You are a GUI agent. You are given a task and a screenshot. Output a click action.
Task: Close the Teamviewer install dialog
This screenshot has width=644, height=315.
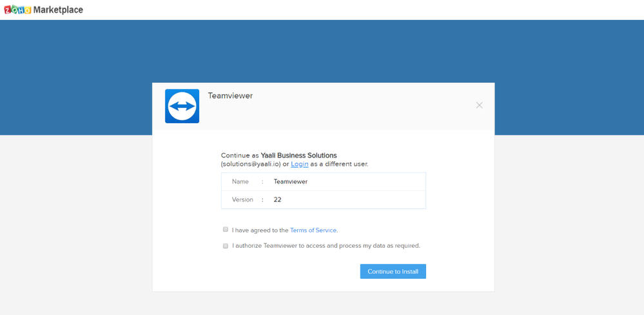coord(479,105)
